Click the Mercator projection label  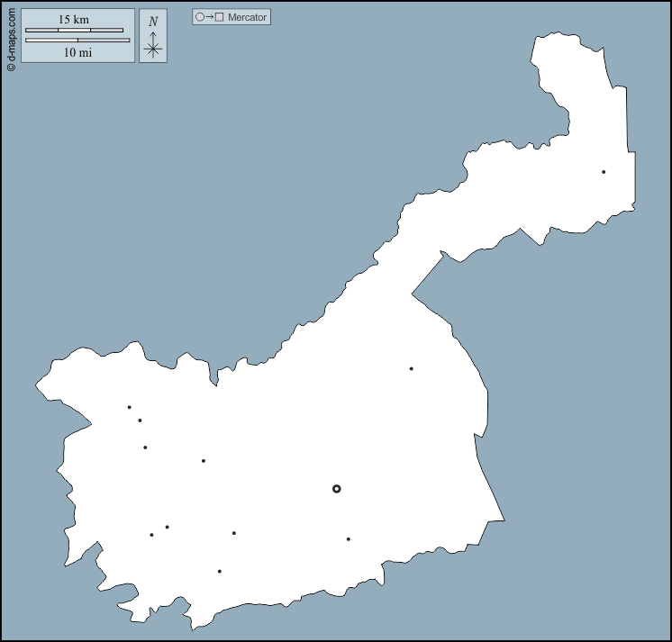247,17
